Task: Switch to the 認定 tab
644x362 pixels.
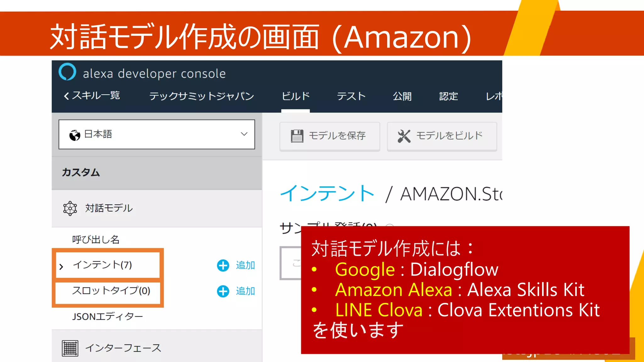Action: pyautogui.click(x=448, y=96)
